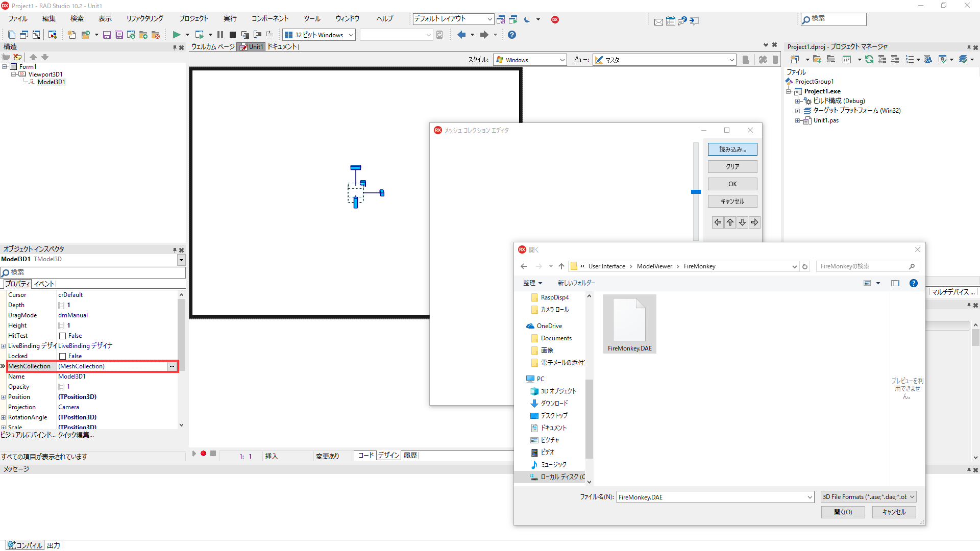This screenshot has width=980, height=551.
Task: Open the 3D File Formats file type dropdown
Action: (x=868, y=496)
